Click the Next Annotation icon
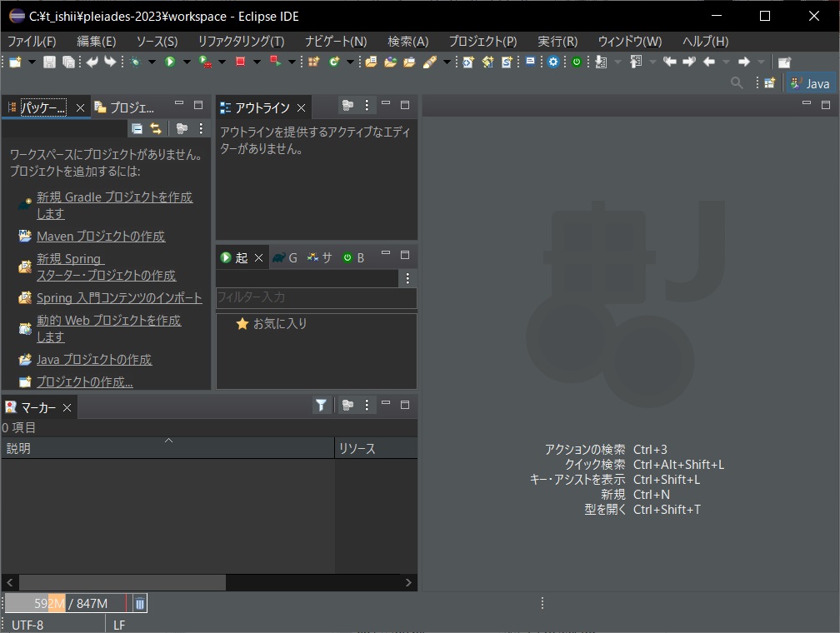Screen dimensions: 840x633 (601, 62)
